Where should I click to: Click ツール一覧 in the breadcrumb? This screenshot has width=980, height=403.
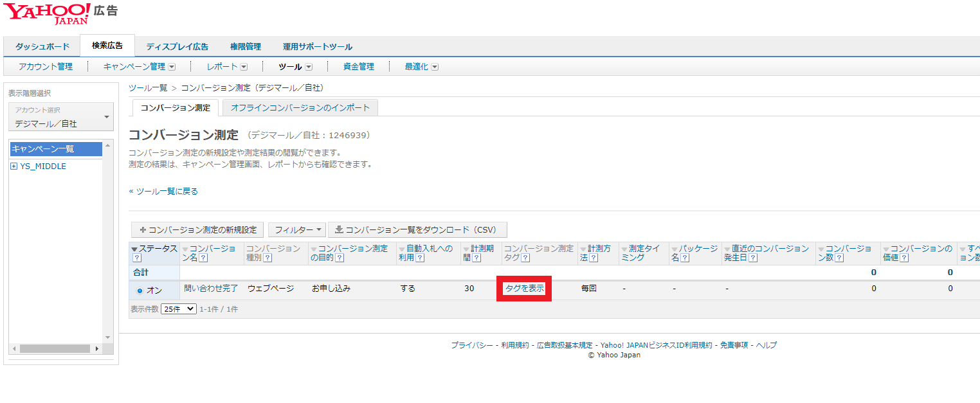(x=148, y=87)
